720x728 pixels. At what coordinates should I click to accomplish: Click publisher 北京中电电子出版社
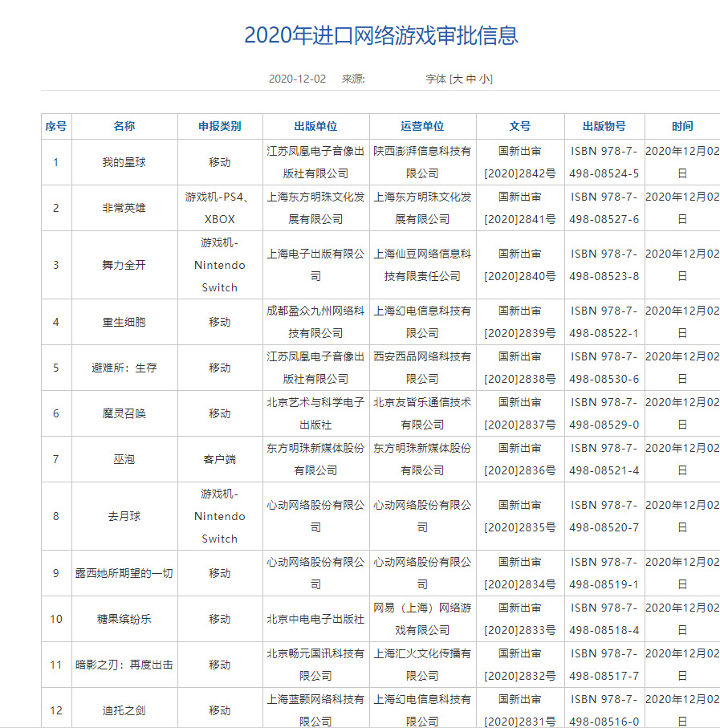(x=315, y=620)
